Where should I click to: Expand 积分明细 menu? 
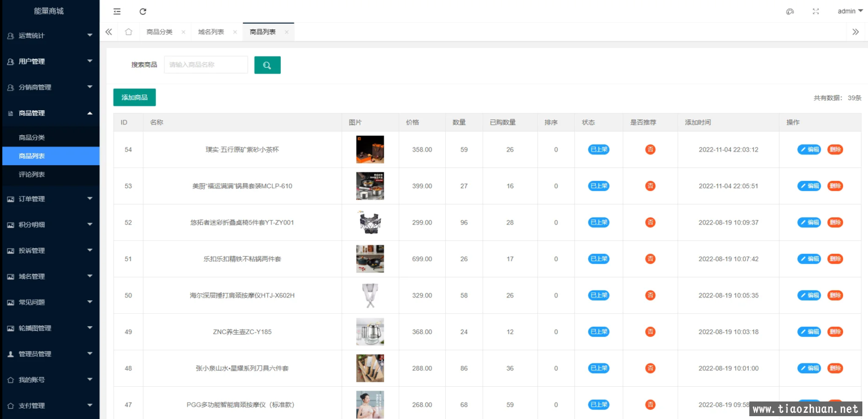pos(50,224)
